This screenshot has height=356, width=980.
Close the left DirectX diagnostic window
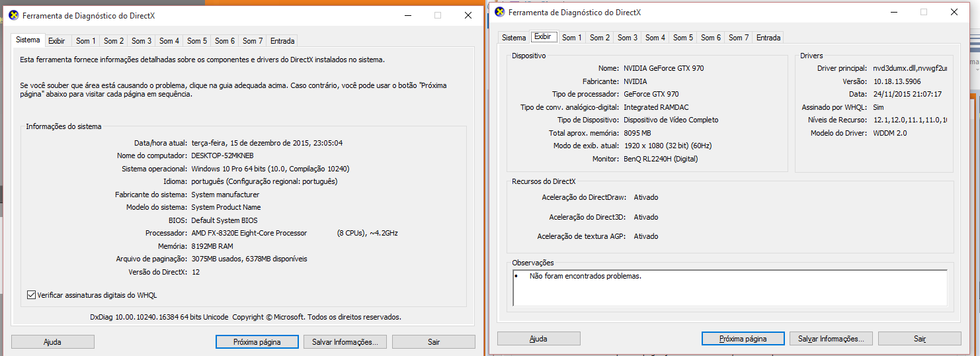[x=468, y=15]
